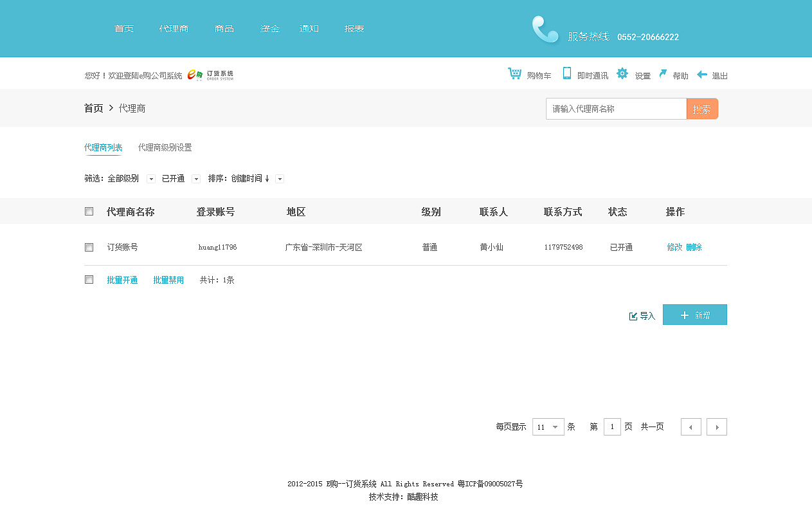
Task: Click the page number input box
Action: tap(612, 427)
